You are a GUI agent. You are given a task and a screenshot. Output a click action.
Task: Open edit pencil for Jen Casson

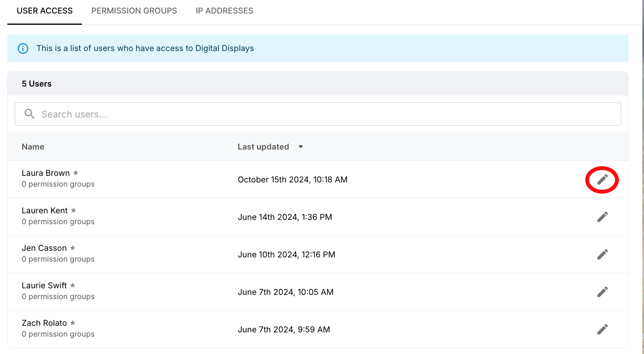pos(602,254)
